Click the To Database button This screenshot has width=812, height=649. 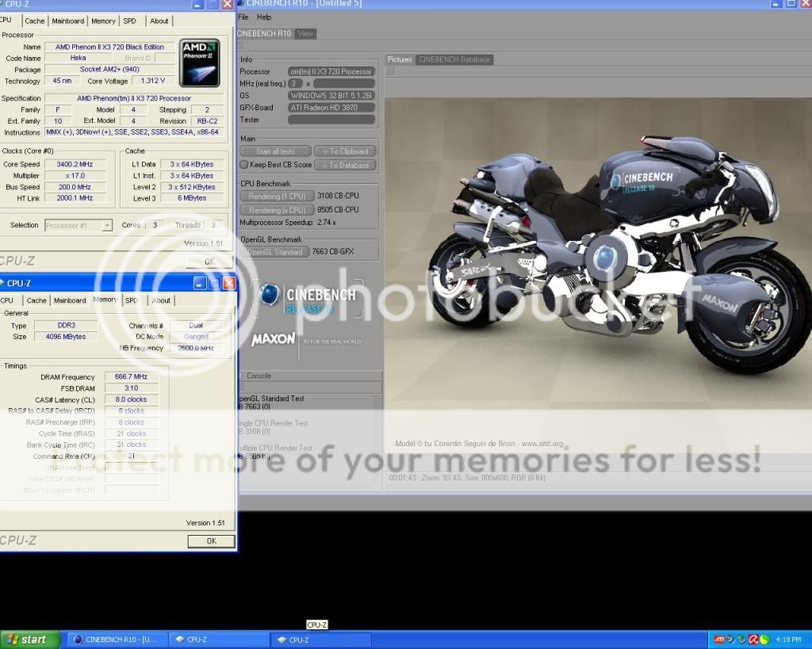tap(345, 165)
